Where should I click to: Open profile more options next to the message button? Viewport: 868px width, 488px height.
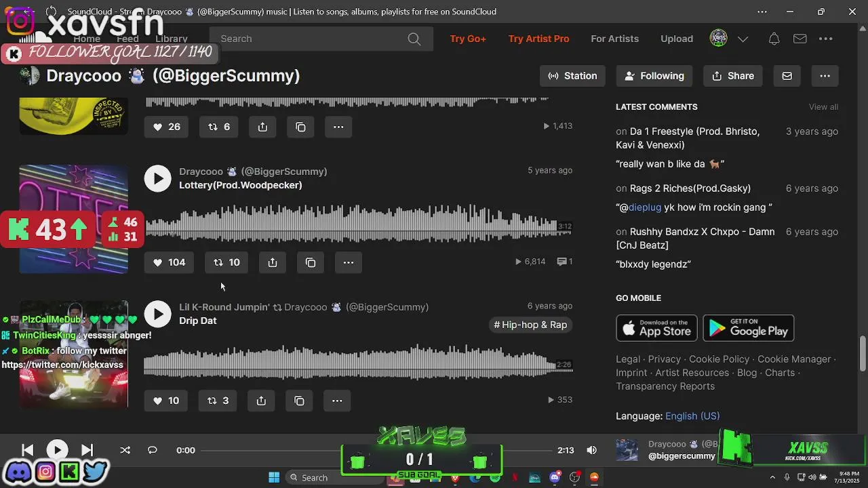825,76
